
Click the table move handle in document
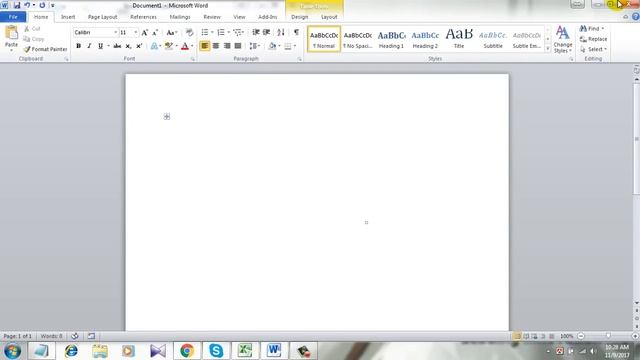(167, 117)
